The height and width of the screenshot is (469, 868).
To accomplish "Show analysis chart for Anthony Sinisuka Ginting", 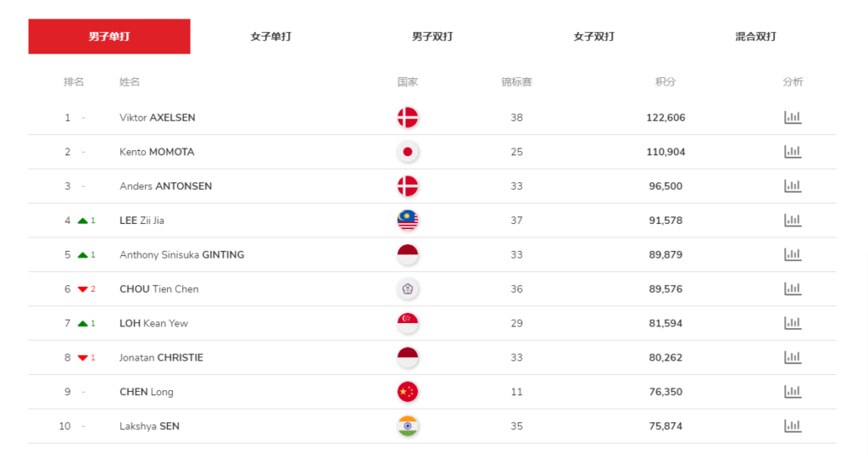I will [793, 254].
